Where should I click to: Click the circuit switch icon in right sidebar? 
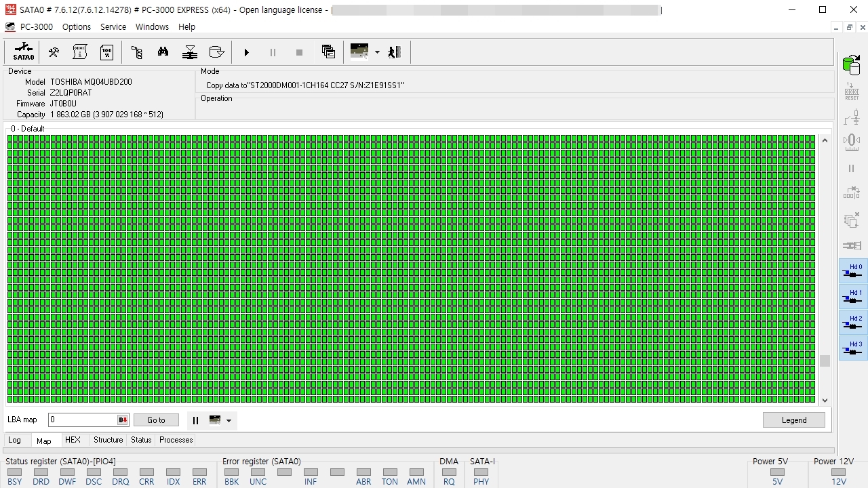852,117
